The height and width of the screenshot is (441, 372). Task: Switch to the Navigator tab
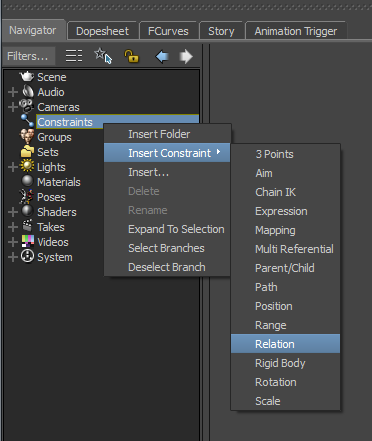(x=33, y=30)
